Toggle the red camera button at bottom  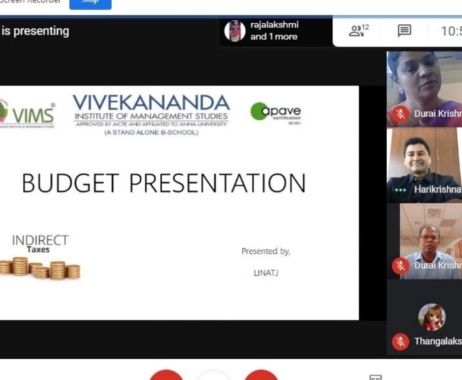pyautogui.click(x=261, y=375)
